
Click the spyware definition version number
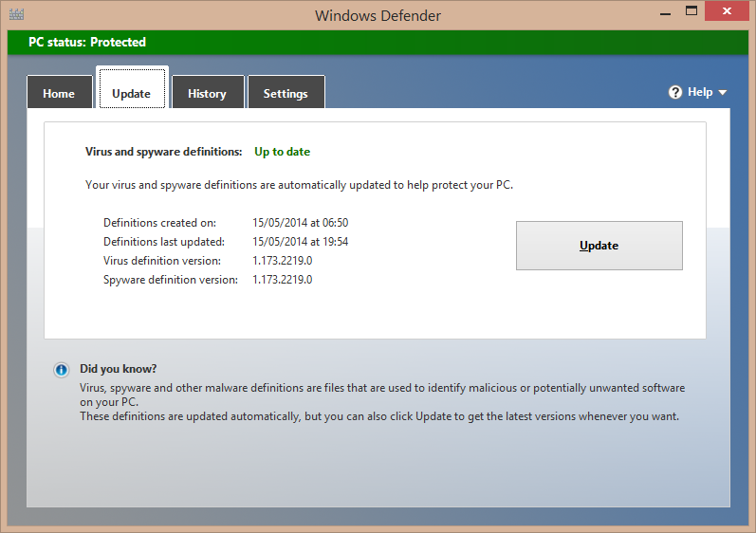[x=282, y=280]
